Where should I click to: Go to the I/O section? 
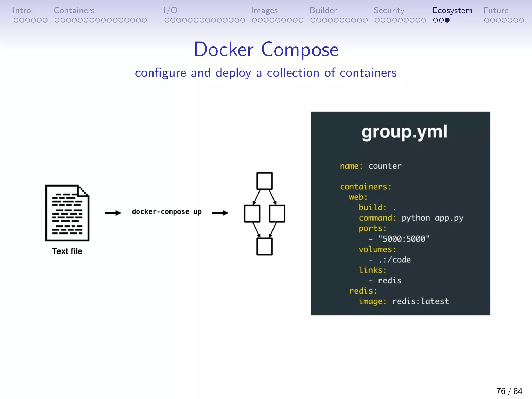click(170, 10)
